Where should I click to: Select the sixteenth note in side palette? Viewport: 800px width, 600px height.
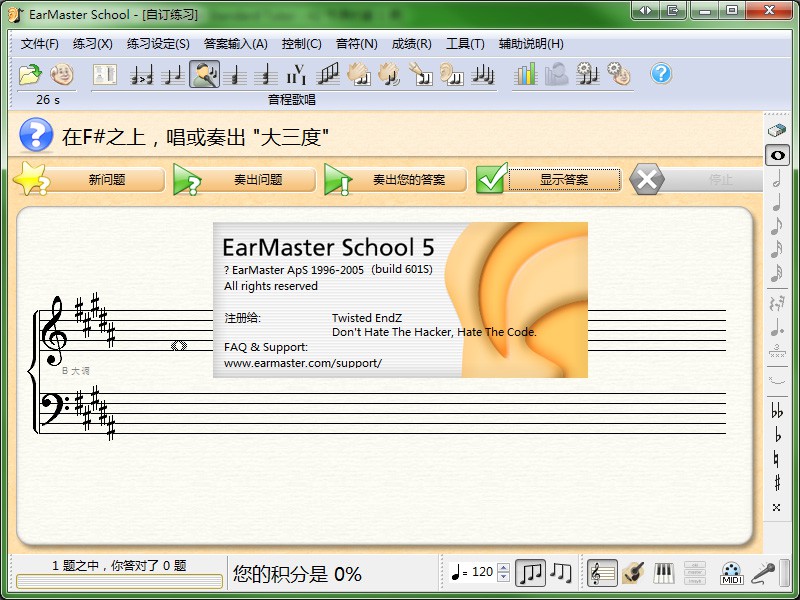(777, 249)
